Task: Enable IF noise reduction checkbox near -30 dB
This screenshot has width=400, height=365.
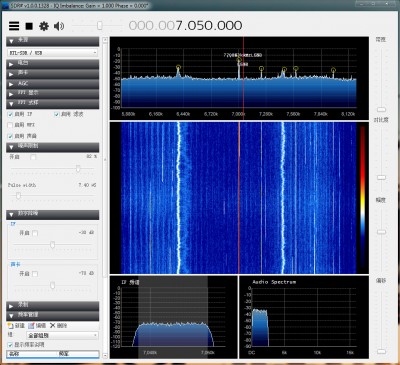Action: coord(35,233)
